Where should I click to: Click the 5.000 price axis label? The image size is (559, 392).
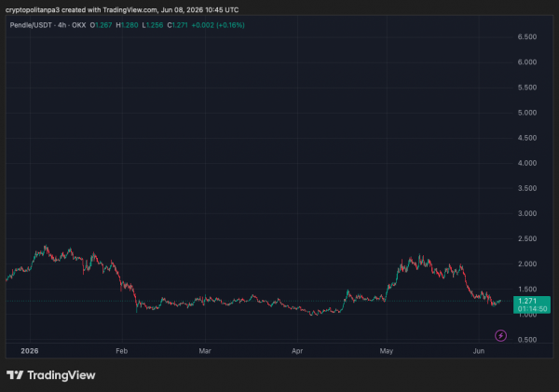click(x=527, y=113)
